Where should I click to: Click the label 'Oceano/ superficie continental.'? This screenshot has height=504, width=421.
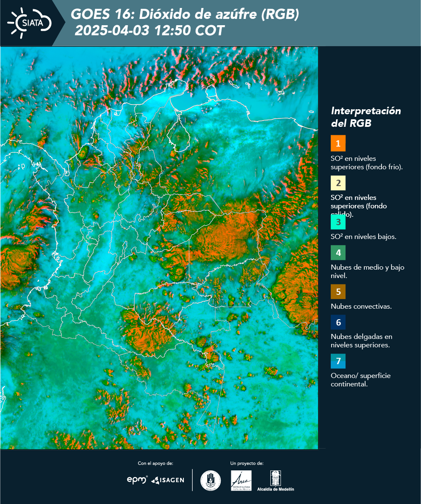click(361, 380)
